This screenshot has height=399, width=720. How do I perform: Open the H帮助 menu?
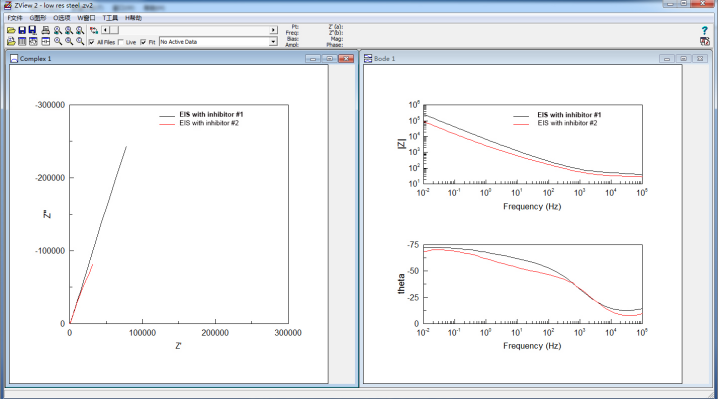[133, 18]
